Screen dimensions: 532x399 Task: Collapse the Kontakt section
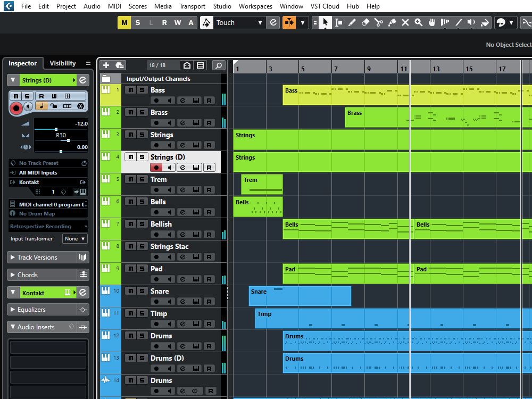(x=13, y=292)
